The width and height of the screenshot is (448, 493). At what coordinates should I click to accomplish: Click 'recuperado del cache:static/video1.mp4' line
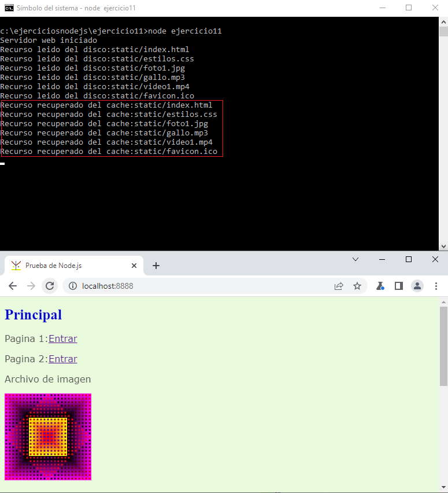click(106, 142)
